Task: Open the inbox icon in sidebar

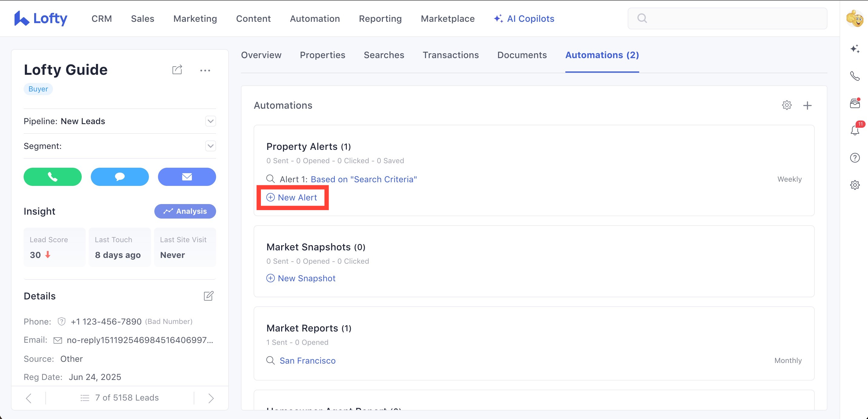Action: 855,103
